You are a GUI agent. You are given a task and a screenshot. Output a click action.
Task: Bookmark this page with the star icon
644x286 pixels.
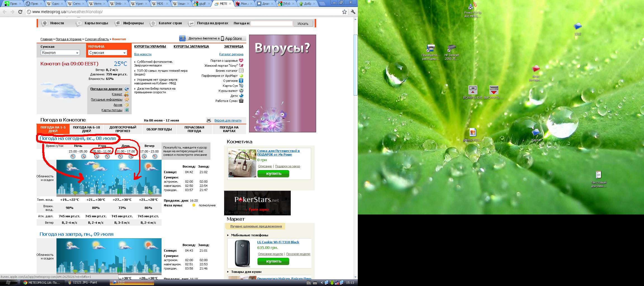(x=344, y=12)
